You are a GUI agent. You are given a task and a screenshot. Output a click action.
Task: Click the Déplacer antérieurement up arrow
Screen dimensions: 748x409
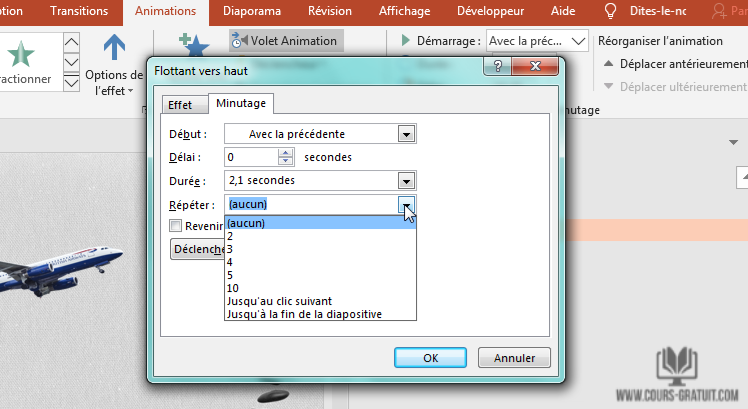pyautogui.click(x=608, y=64)
